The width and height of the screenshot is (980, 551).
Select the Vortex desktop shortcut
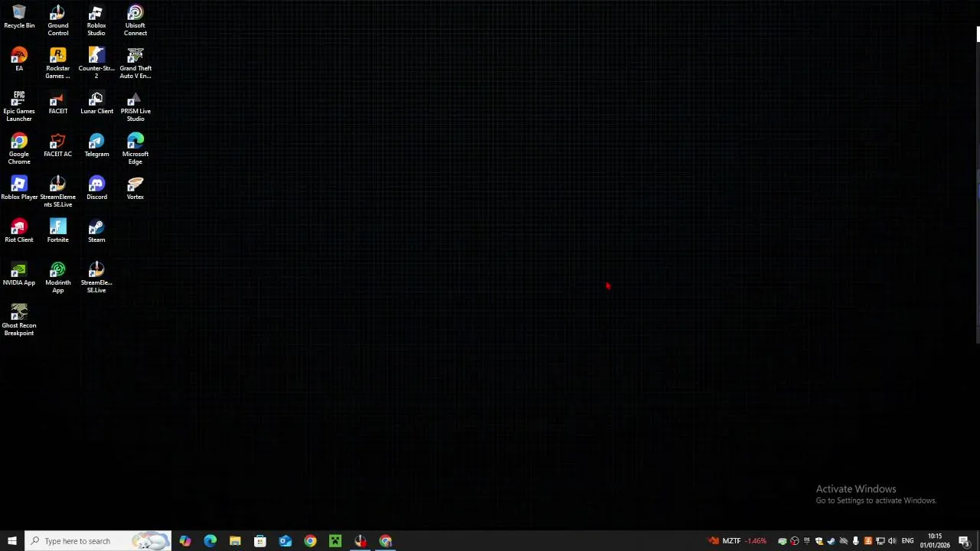pos(136,189)
